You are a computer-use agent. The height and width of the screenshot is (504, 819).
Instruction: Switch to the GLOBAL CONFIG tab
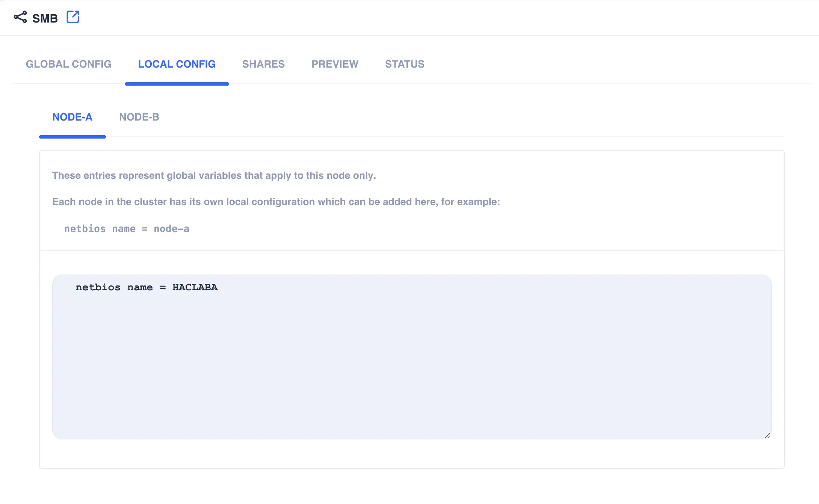click(x=68, y=64)
